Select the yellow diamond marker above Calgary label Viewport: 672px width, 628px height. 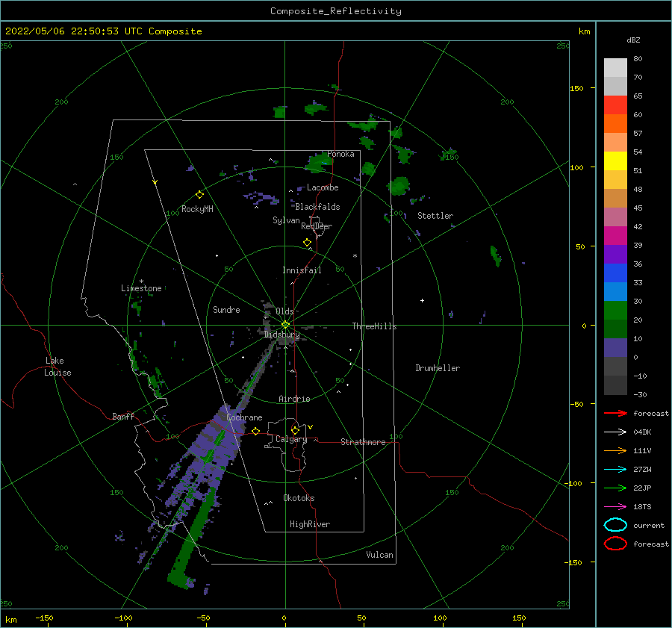point(295,430)
